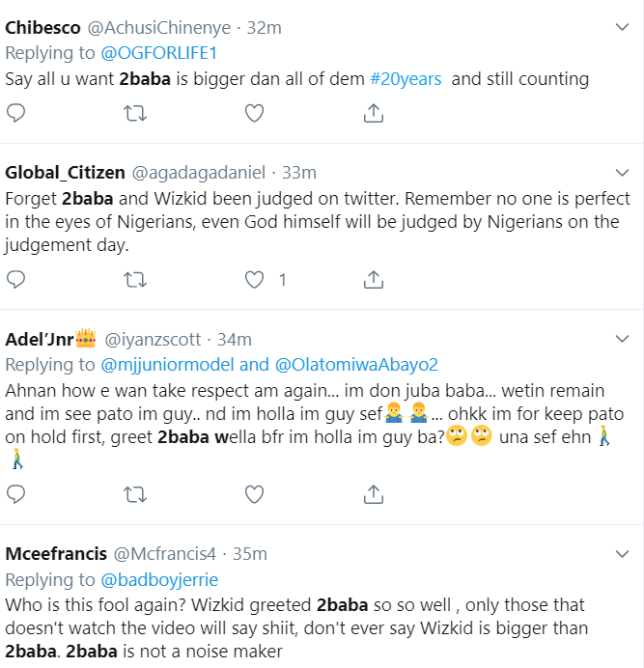644x668 pixels.
Task: Reply to Adel'Jnr's tweet
Action: pos(15,494)
